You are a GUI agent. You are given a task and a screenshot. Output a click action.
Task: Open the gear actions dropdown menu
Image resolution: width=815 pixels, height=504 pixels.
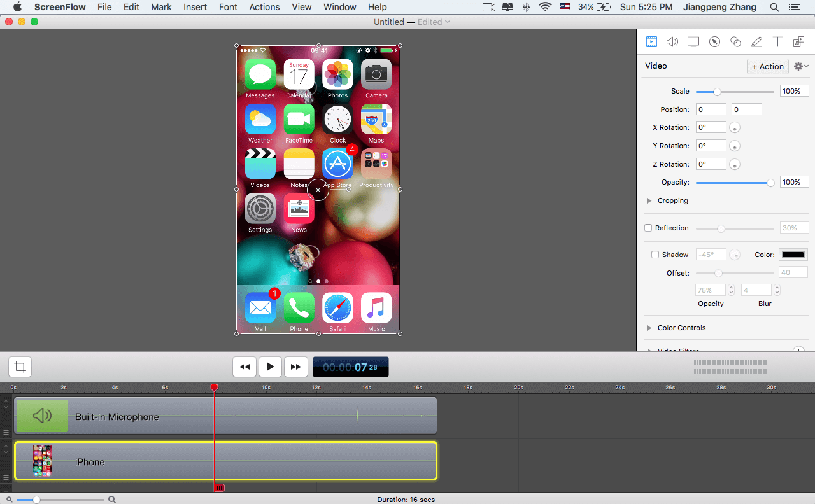tap(800, 66)
